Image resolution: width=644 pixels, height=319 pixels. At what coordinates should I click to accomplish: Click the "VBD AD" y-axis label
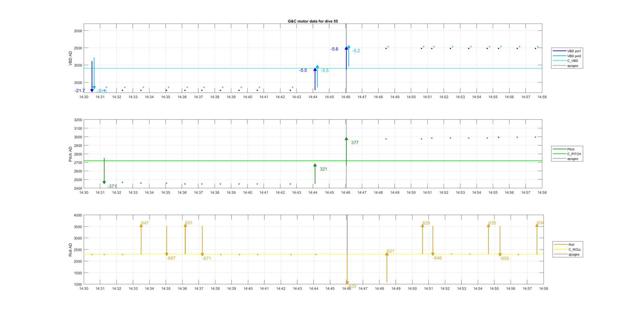(x=71, y=58)
